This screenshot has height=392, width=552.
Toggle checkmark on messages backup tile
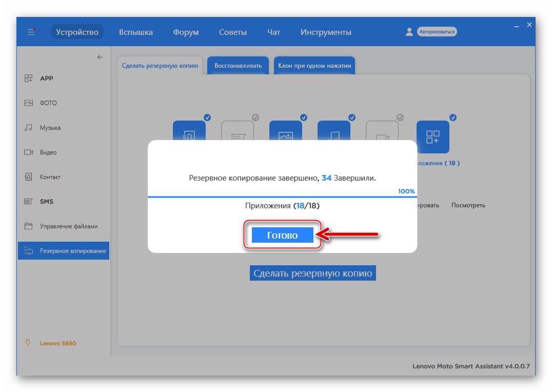[255, 117]
